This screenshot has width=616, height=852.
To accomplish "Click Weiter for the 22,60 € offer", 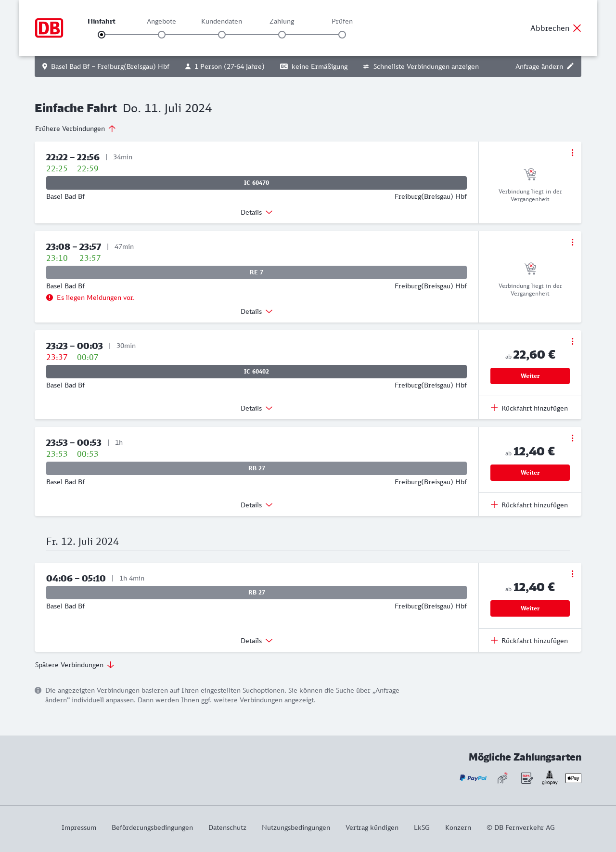I will point(530,376).
